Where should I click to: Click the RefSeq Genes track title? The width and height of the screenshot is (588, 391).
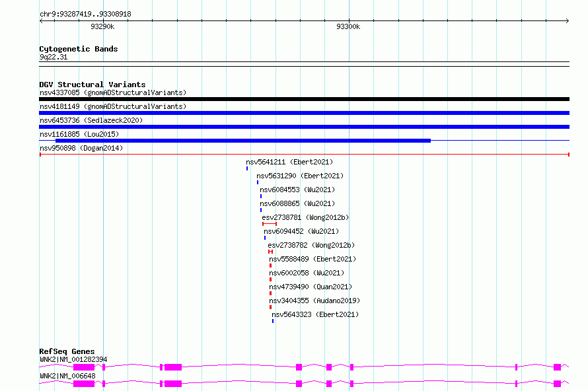point(67,351)
